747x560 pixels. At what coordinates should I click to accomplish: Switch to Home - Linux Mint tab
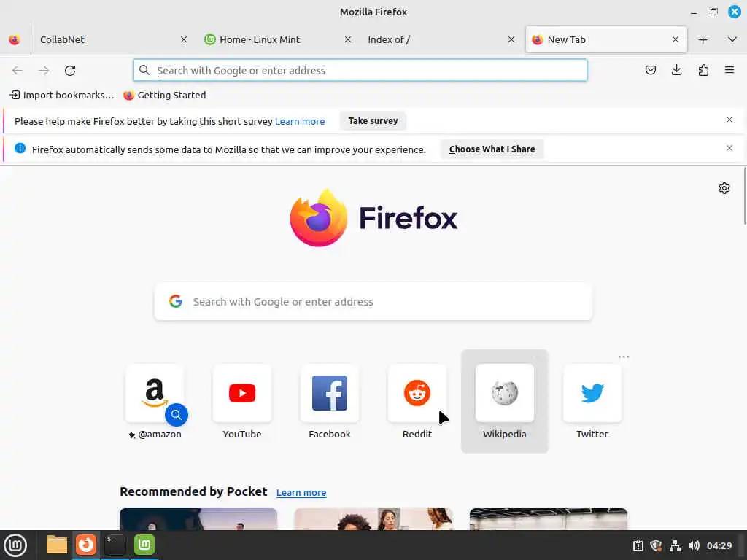(276, 39)
